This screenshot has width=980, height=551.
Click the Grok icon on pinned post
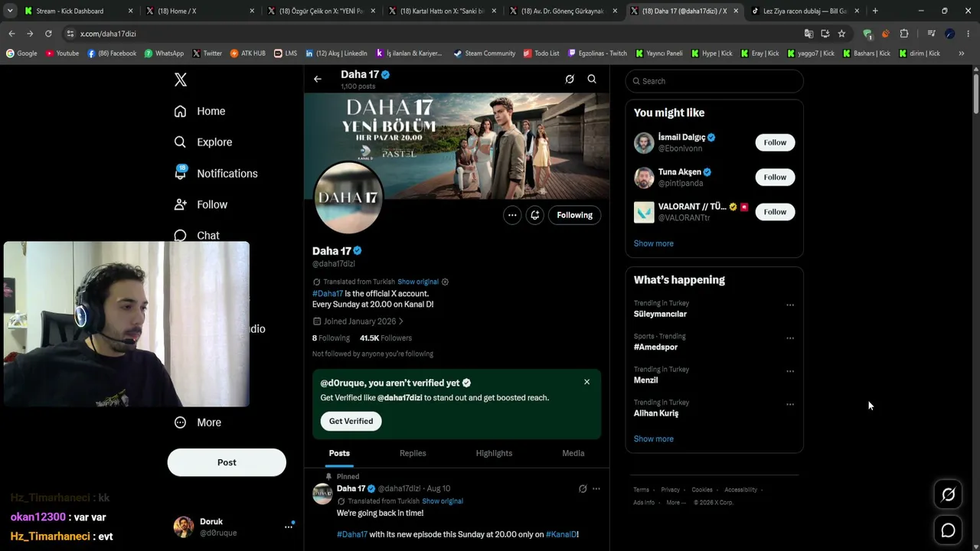583,489
